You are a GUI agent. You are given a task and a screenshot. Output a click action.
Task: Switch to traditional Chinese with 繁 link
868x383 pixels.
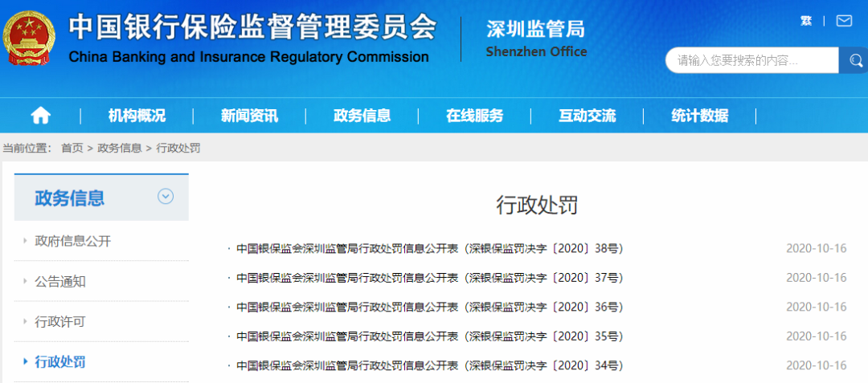[806, 21]
